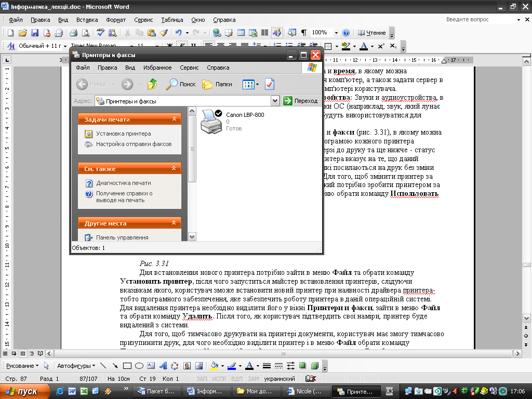Toggle the Show paragraph marks icon

[303, 33]
